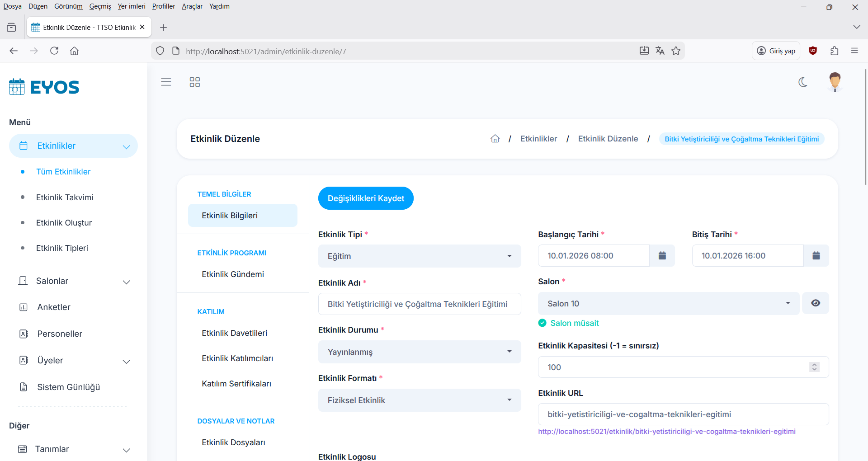Expand the Salon selection dropdown
The height and width of the screenshot is (461, 868).
(x=668, y=304)
